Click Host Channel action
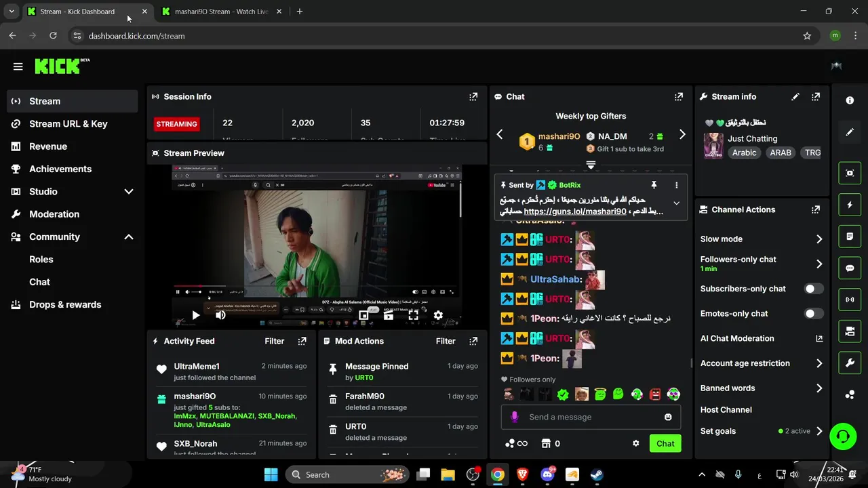The image size is (868, 488). 726,410
